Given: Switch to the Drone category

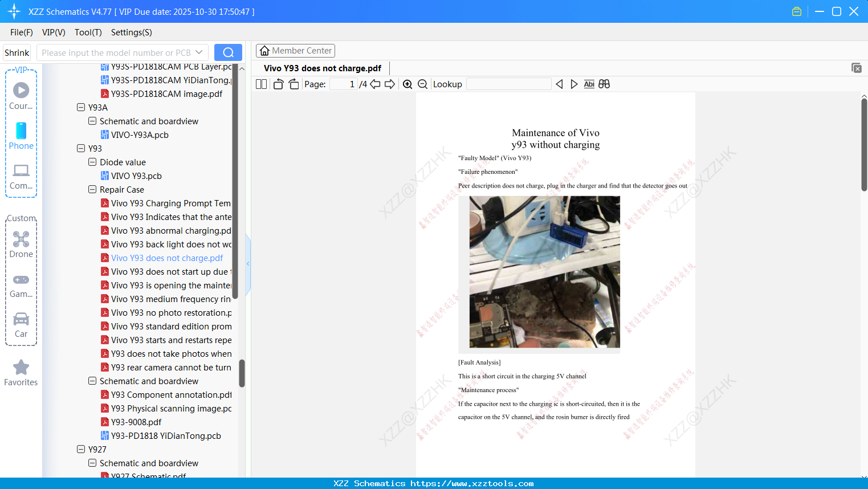Looking at the screenshot, I should click(x=21, y=244).
